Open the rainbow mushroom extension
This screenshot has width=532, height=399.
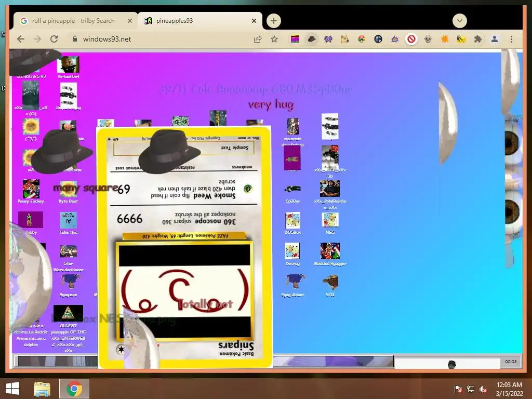coord(362,39)
